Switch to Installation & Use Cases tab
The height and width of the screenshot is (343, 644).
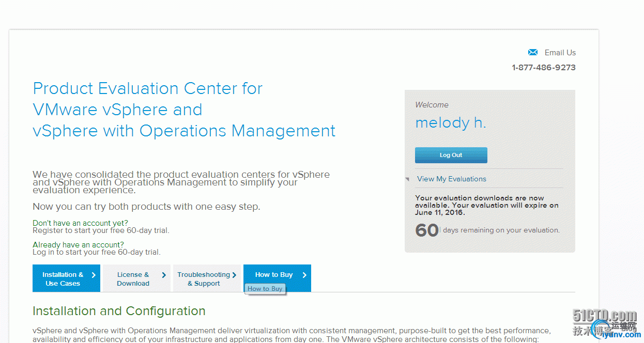tap(63, 278)
